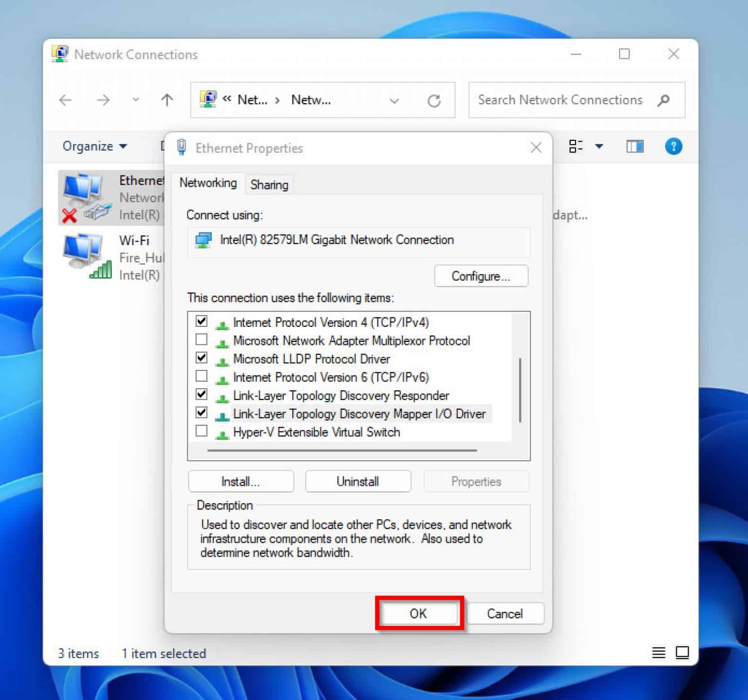Image resolution: width=748 pixels, height=700 pixels.
Task: Enable Hyper-V Extensible Virtual Switch
Action: [201, 431]
